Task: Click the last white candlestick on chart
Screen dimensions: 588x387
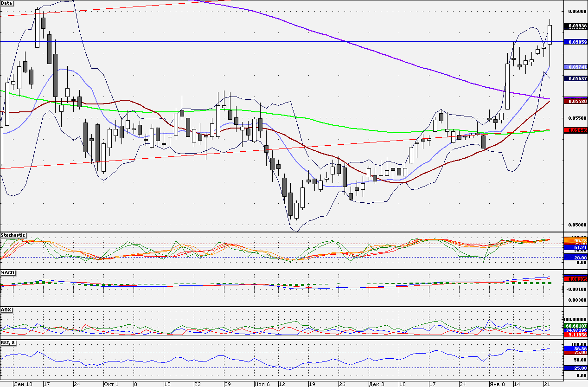Action: click(x=550, y=34)
